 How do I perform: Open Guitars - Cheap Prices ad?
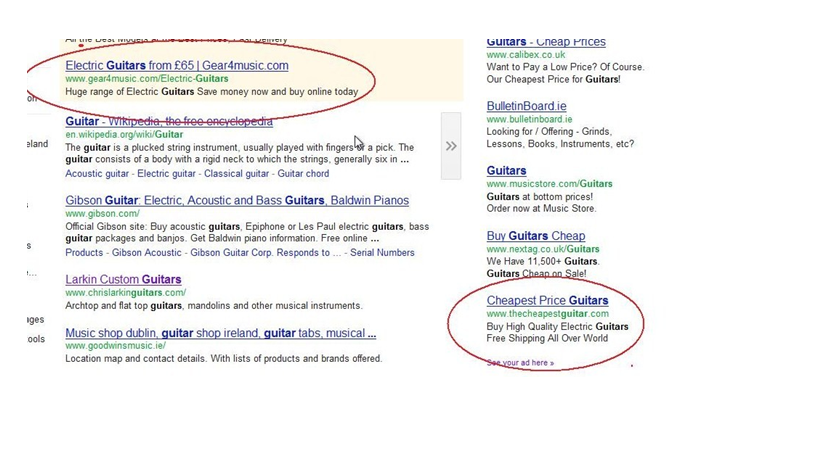point(546,43)
